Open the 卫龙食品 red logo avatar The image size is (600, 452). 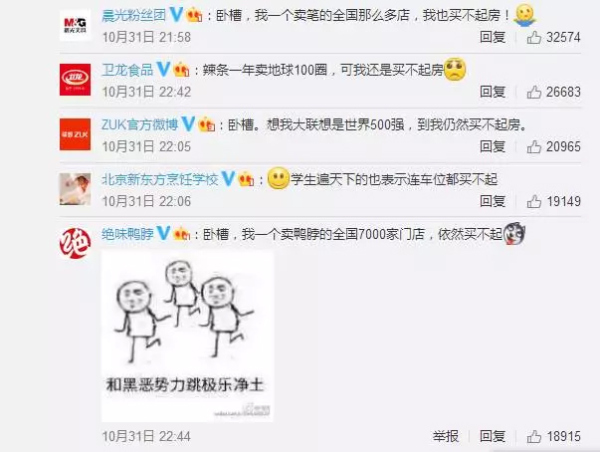coord(75,80)
